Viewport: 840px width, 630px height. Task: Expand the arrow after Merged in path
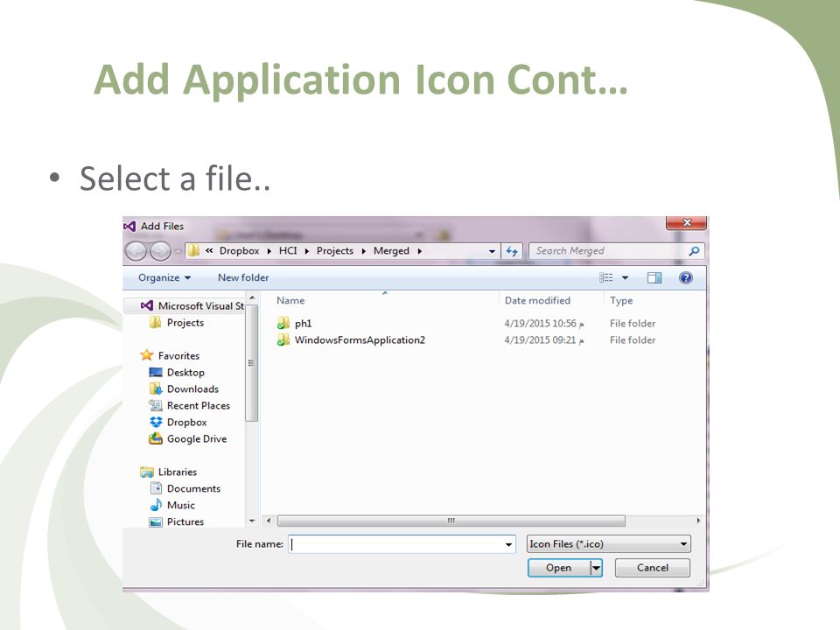point(419,251)
